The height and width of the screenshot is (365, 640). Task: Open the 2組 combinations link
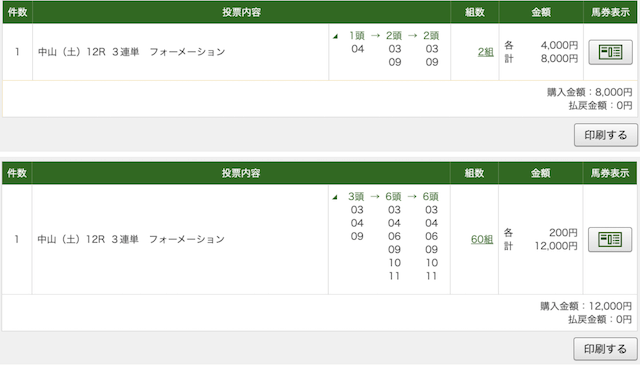(x=486, y=52)
